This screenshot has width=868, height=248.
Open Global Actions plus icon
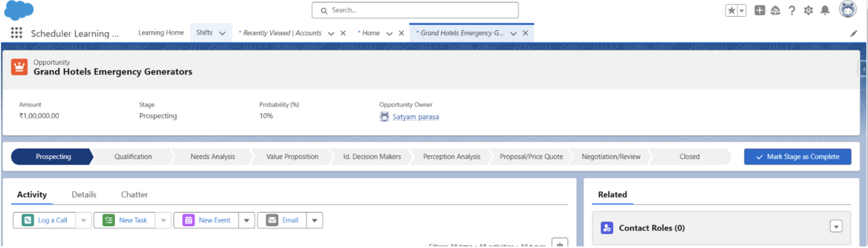[759, 11]
